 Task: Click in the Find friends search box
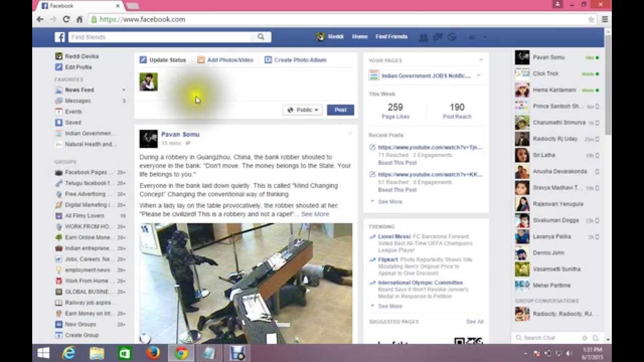point(159,37)
